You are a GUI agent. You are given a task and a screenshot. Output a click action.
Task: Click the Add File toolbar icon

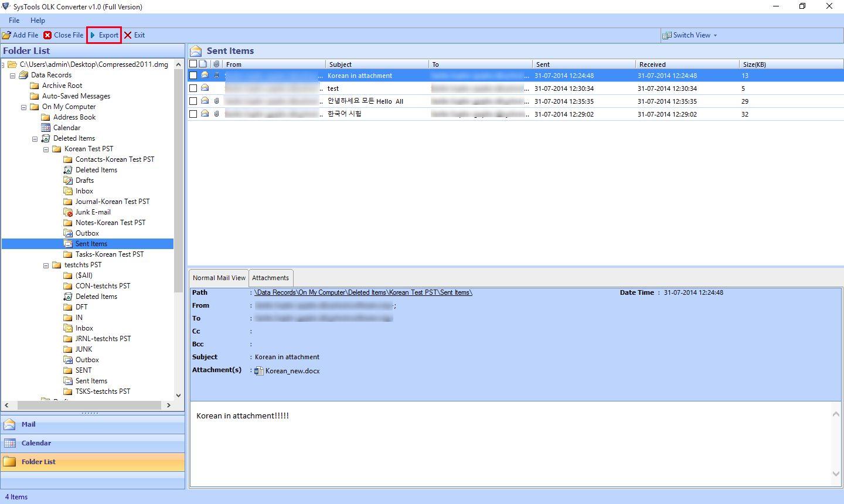tap(6, 35)
